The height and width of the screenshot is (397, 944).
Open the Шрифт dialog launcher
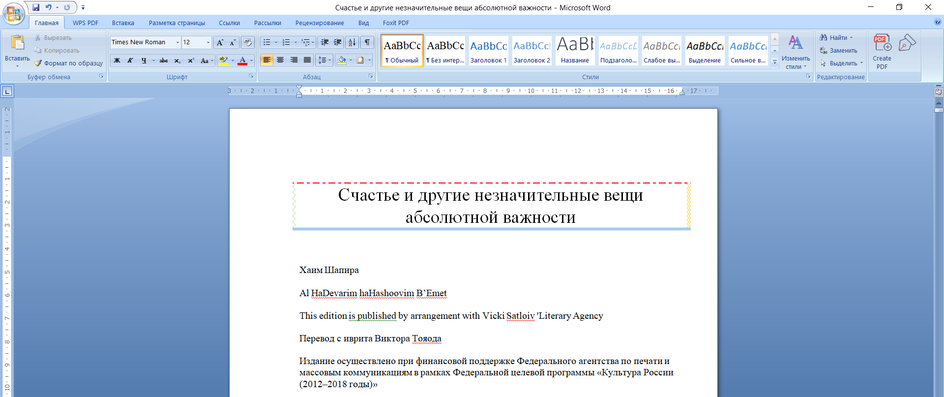coord(251,77)
